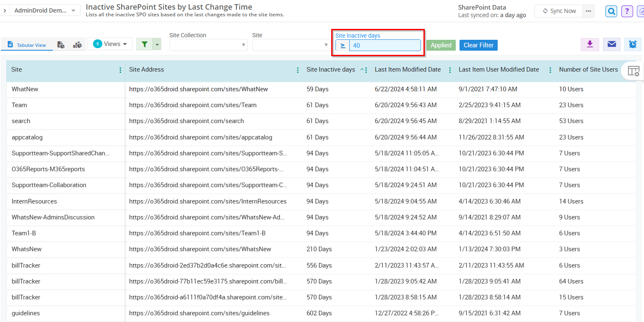The image size is (644, 322).
Task: Click the Sync Now button
Action: (x=558, y=11)
